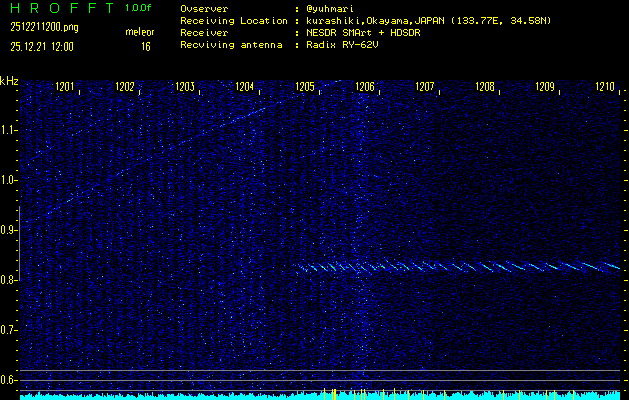The image size is (629, 400).
Task: Click the cyan signal level bar at bottom
Action: click(x=315, y=396)
